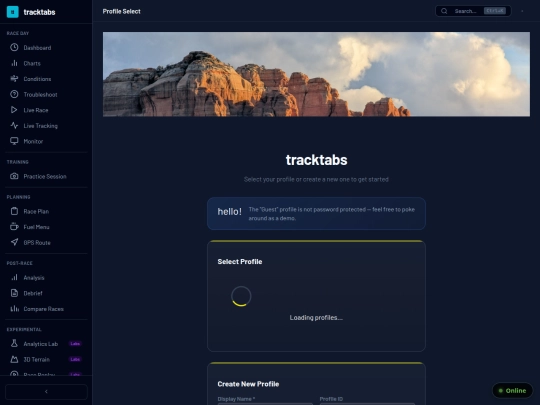Open the Monitor link
The image size is (540, 405).
[x=46, y=141]
